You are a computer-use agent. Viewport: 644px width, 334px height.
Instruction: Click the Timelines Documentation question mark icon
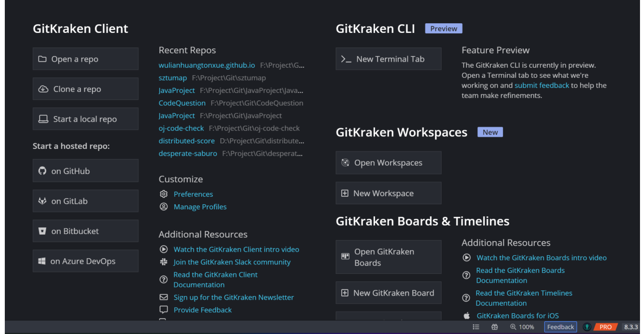466,298
